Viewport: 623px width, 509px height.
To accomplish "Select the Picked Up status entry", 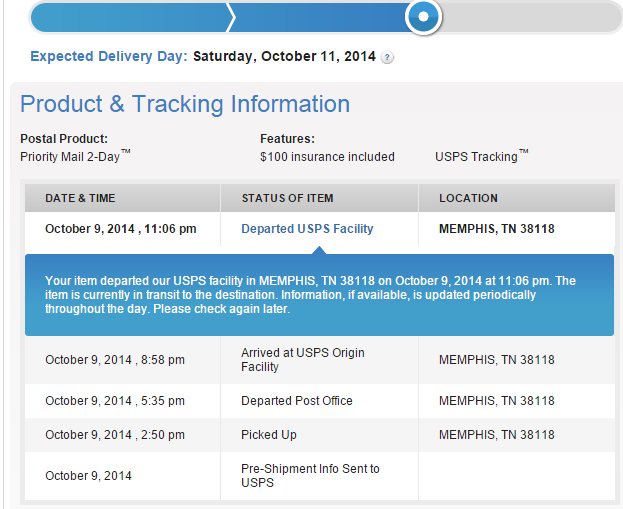I will (269, 435).
